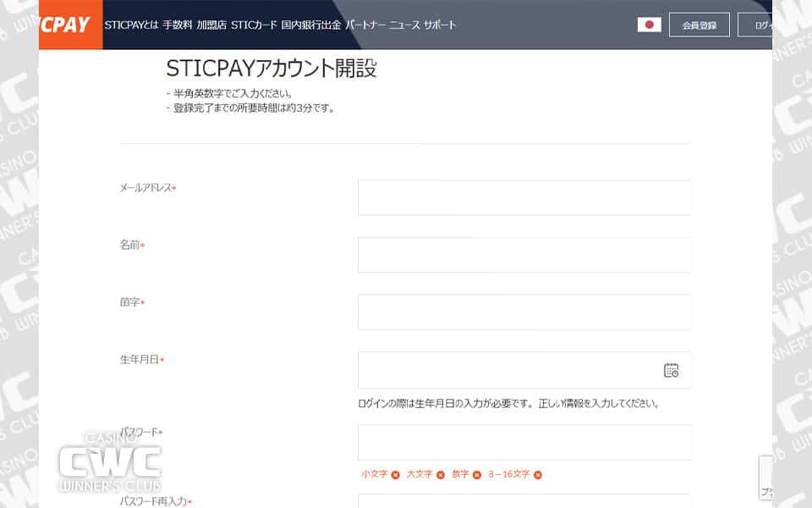
Task: Open the 国内銀行出金 menu item
Action: (310, 25)
